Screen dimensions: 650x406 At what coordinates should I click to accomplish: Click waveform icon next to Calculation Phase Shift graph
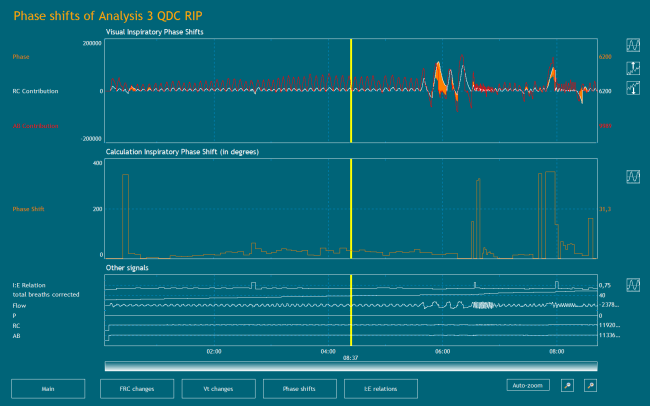tap(633, 176)
